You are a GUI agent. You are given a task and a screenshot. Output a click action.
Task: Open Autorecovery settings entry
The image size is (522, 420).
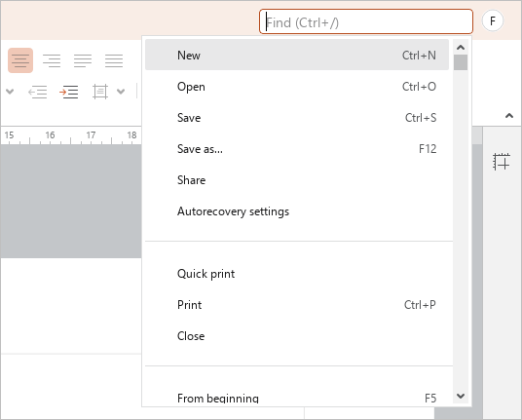click(x=297, y=211)
